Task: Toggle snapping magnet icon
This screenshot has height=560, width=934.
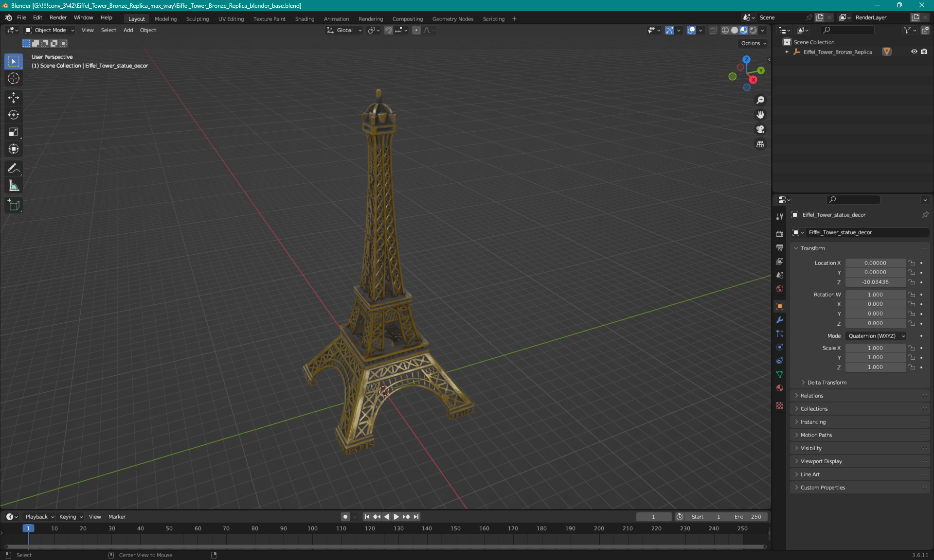Action: pos(389,30)
